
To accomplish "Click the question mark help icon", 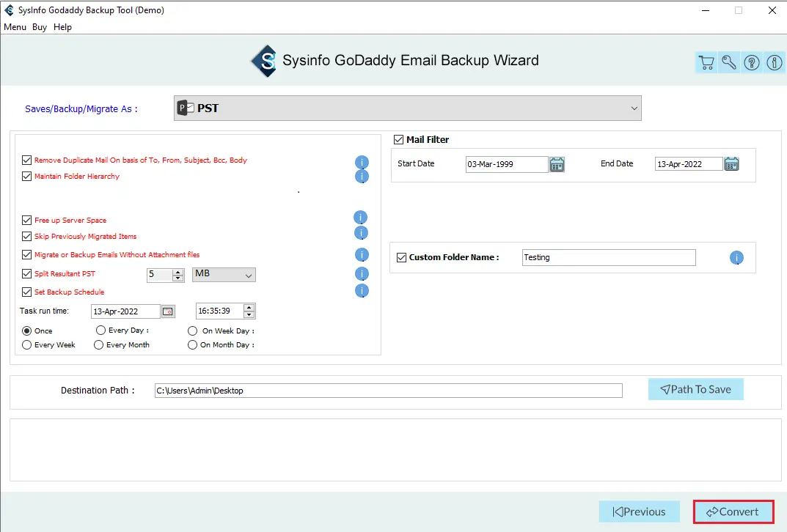I will [752, 63].
